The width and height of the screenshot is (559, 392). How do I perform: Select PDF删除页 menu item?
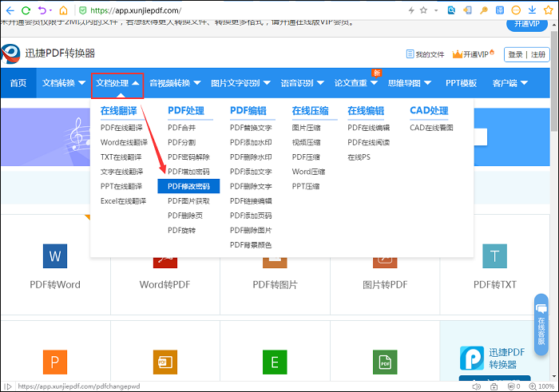(x=185, y=216)
